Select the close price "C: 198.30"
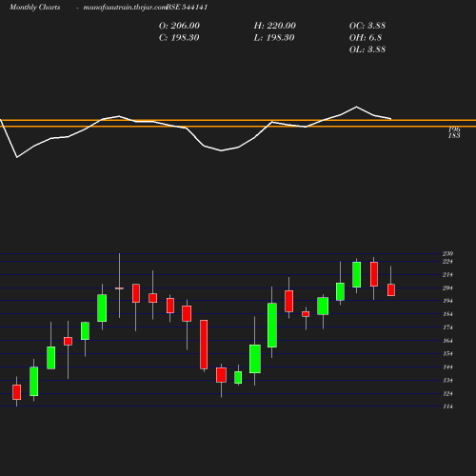The height and width of the screenshot is (476, 476). 179,38
